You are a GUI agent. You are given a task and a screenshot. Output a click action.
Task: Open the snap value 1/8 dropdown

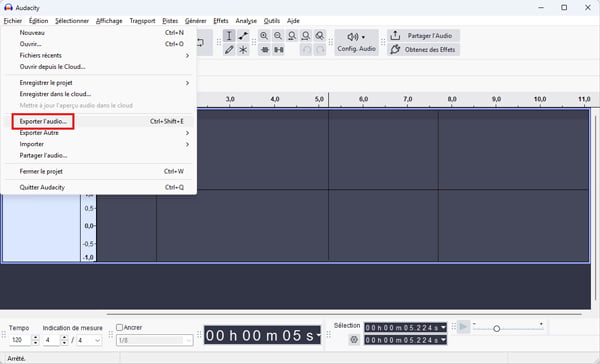[155, 340]
